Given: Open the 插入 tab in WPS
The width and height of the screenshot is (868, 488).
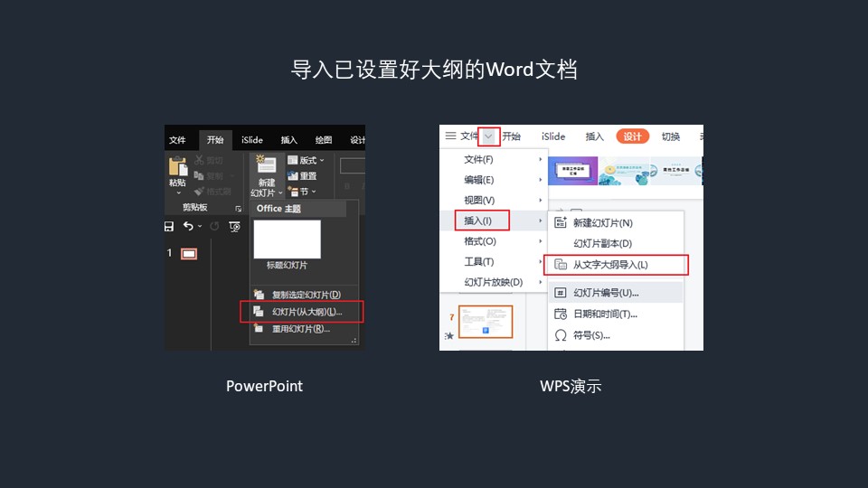Looking at the screenshot, I should (x=595, y=136).
